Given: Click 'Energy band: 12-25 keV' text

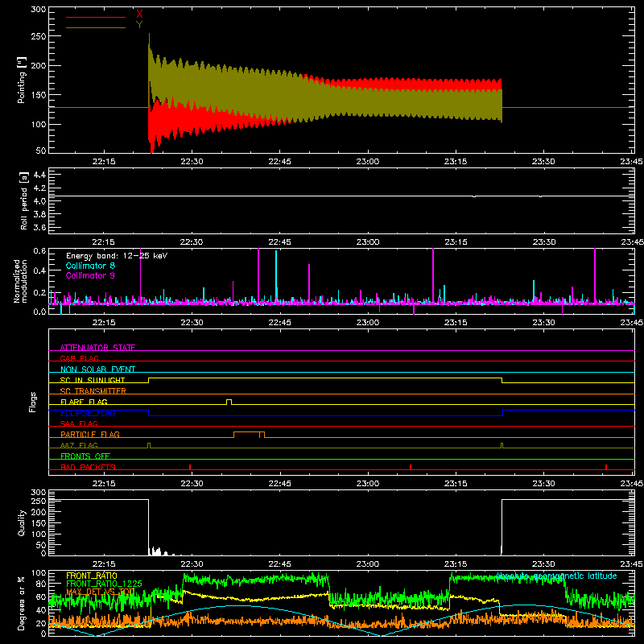Looking at the screenshot, I should [117, 256].
